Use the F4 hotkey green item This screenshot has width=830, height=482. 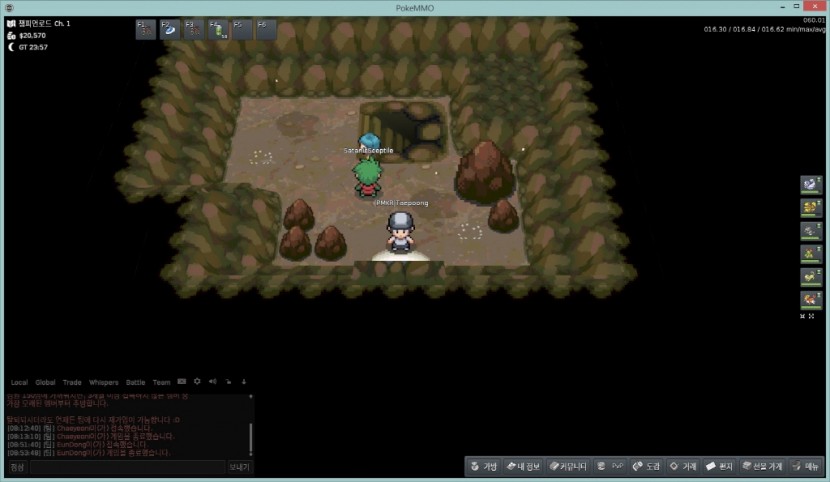point(218,30)
